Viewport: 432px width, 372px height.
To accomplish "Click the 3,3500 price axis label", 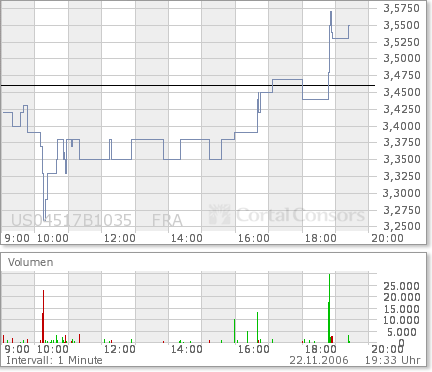I will [402, 159].
